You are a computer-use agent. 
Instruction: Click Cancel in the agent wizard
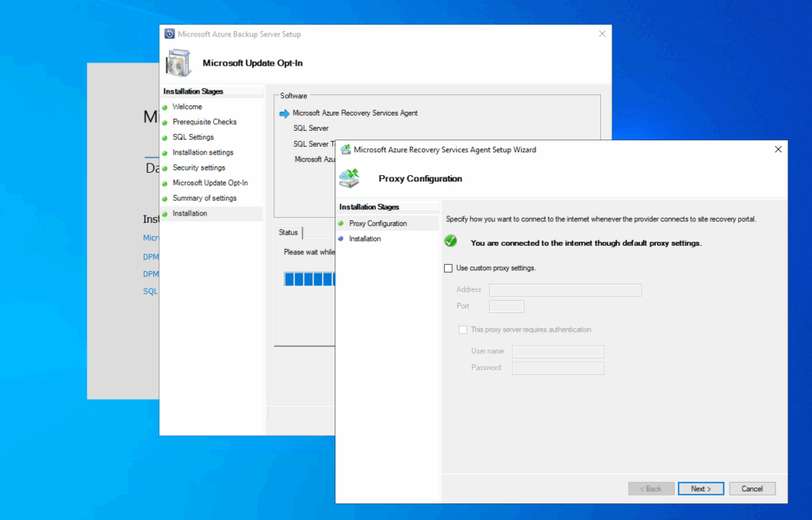[x=752, y=488]
